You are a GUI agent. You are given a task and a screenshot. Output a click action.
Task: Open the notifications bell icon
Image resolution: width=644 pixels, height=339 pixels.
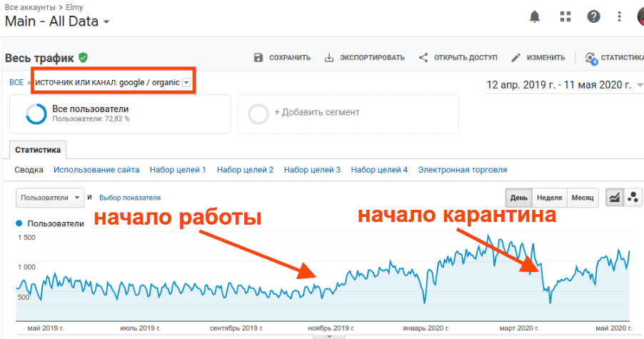[535, 16]
